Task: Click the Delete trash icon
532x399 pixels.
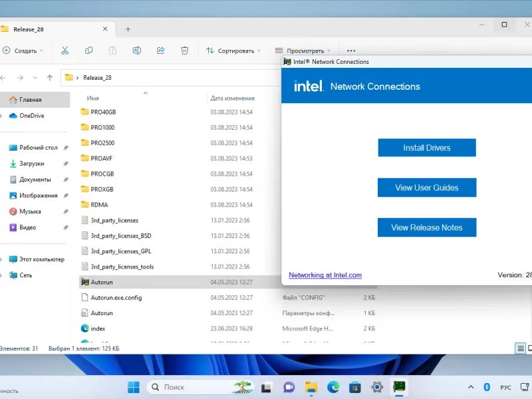Action: (x=185, y=51)
